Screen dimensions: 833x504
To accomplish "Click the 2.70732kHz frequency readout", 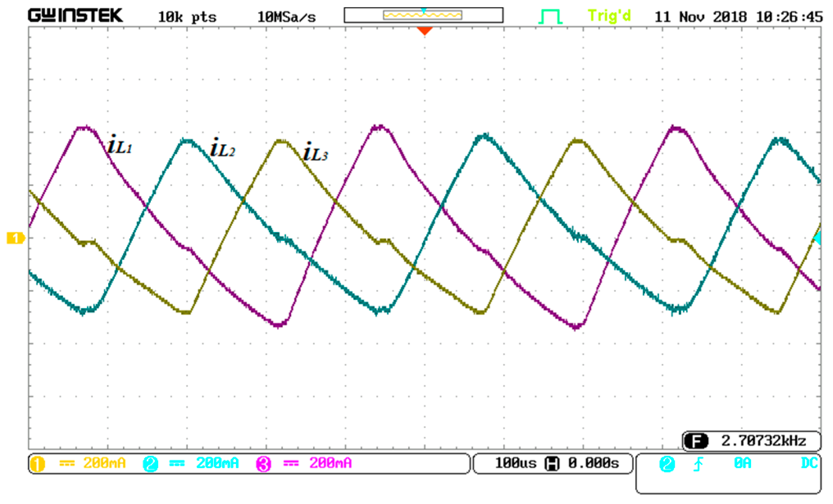I will pos(763,441).
